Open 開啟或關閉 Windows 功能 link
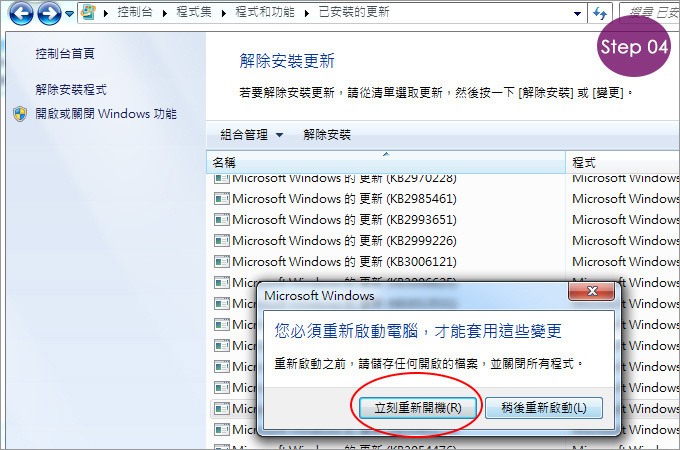 click(x=106, y=114)
